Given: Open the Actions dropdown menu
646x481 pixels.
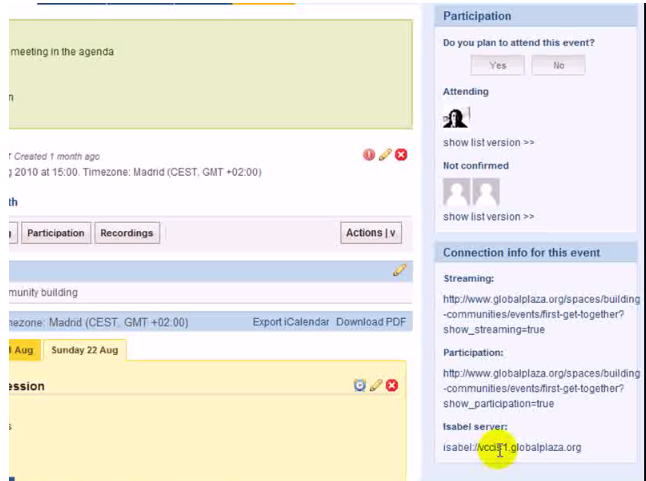Looking at the screenshot, I should 371,233.
